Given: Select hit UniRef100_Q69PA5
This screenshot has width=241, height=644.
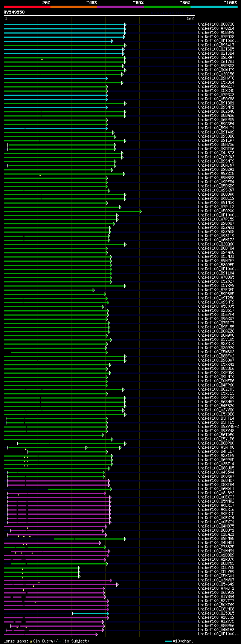Looking at the screenshot, I should (x=216, y=460).
